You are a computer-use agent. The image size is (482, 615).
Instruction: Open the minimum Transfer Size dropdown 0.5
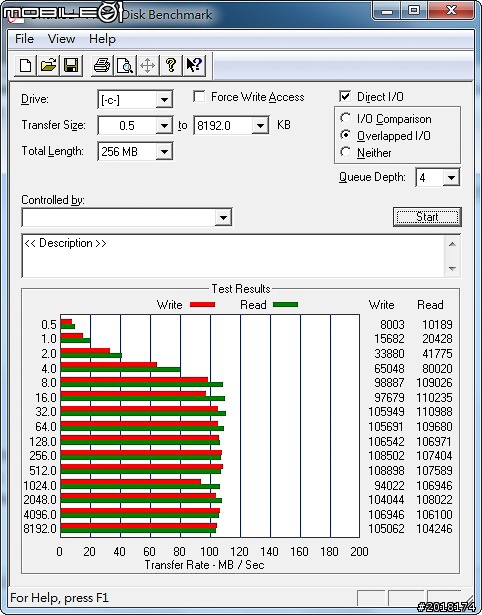164,126
